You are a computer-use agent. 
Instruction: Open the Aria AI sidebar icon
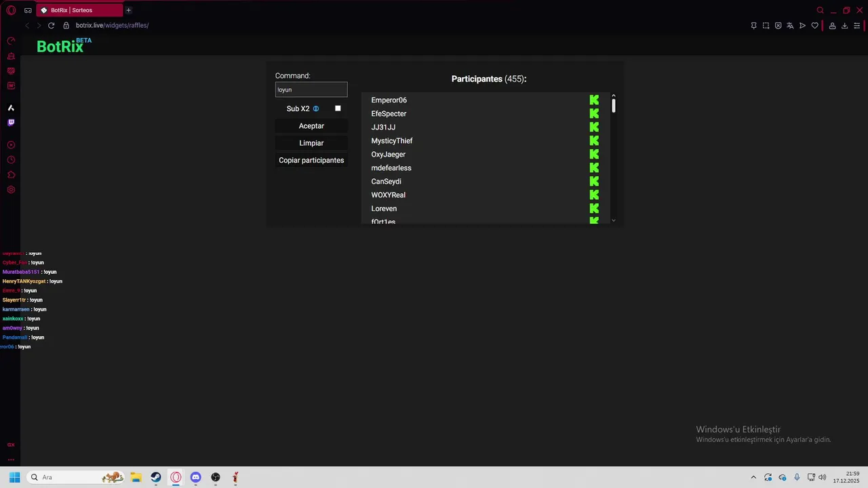click(11, 108)
